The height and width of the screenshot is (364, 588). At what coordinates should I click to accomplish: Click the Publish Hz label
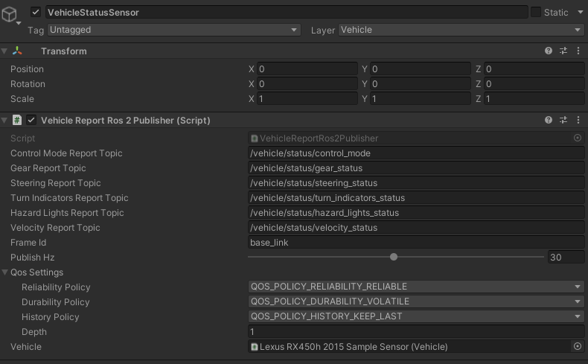33,258
